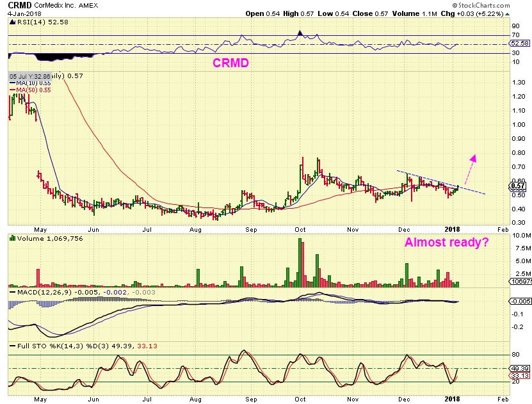Click the pink 'Almost ready?' annotation text
The image size is (532, 404).
click(446, 242)
